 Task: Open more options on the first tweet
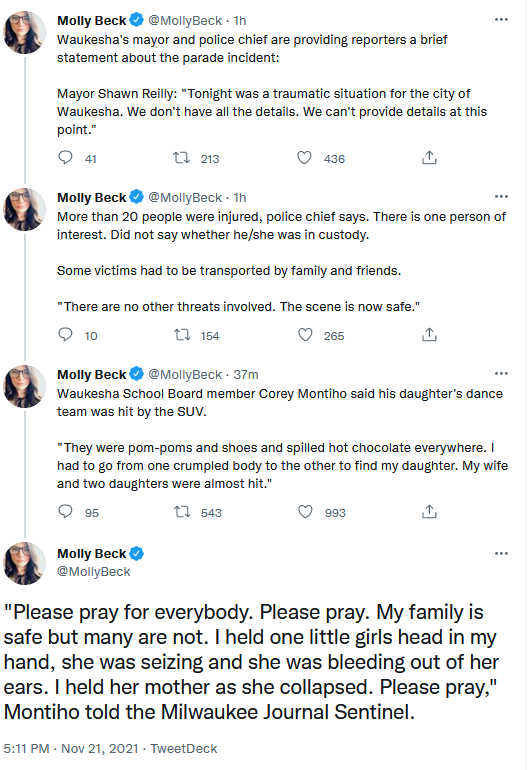pos(501,20)
